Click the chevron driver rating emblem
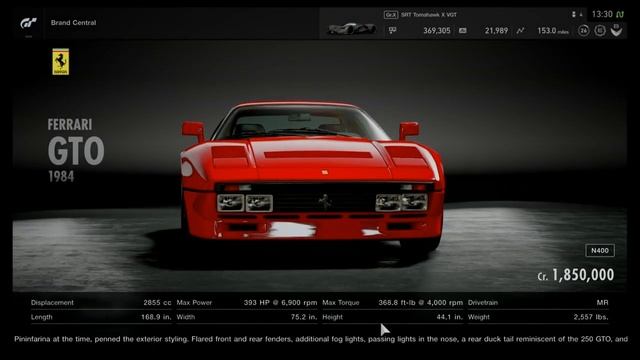Screen dimensions: 640x360 coord(616,30)
